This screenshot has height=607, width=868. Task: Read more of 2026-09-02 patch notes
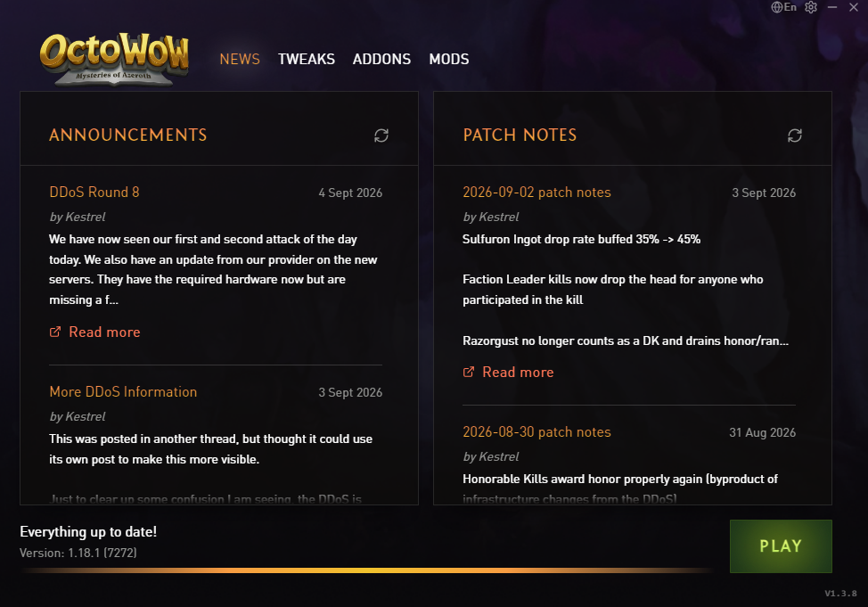coord(518,373)
